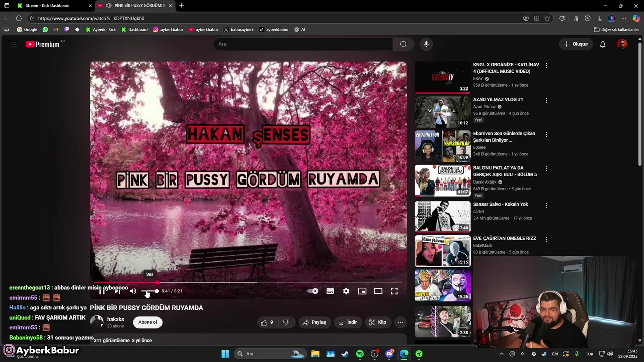Open Diğer sık kullanılanlar folder
The height and width of the screenshot is (362, 644).
click(x=616, y=30)
